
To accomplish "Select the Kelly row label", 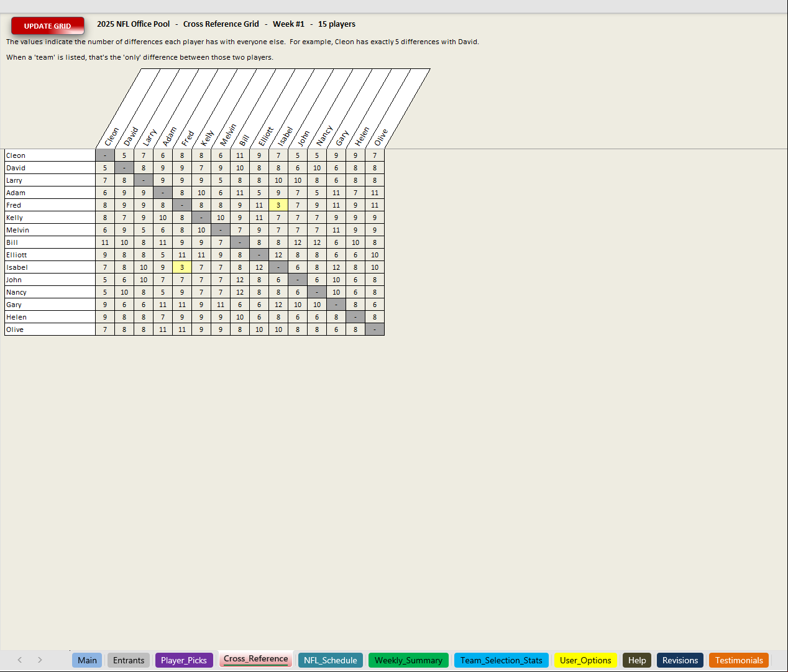I will click(50, 218).
